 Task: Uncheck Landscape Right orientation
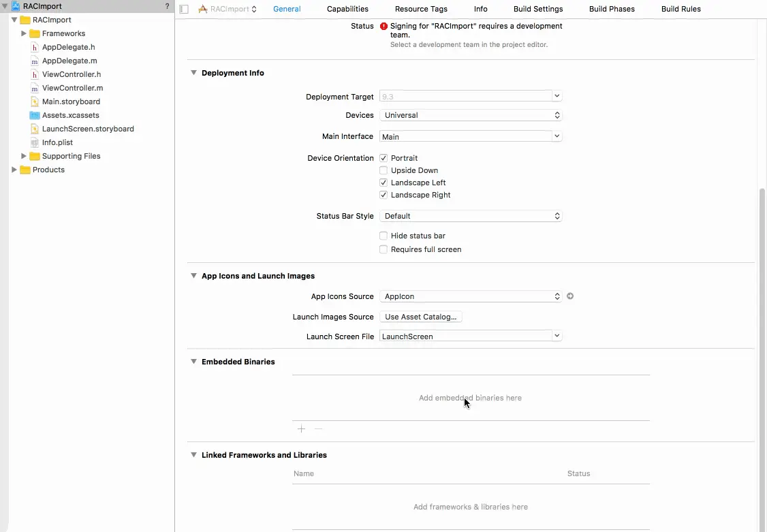[383, 195]
